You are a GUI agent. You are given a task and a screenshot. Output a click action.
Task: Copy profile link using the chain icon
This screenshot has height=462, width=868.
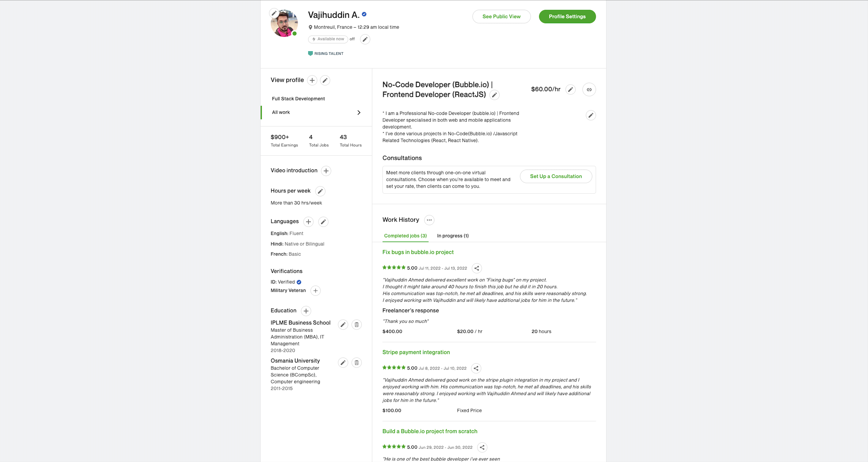(x=589, y=90)
